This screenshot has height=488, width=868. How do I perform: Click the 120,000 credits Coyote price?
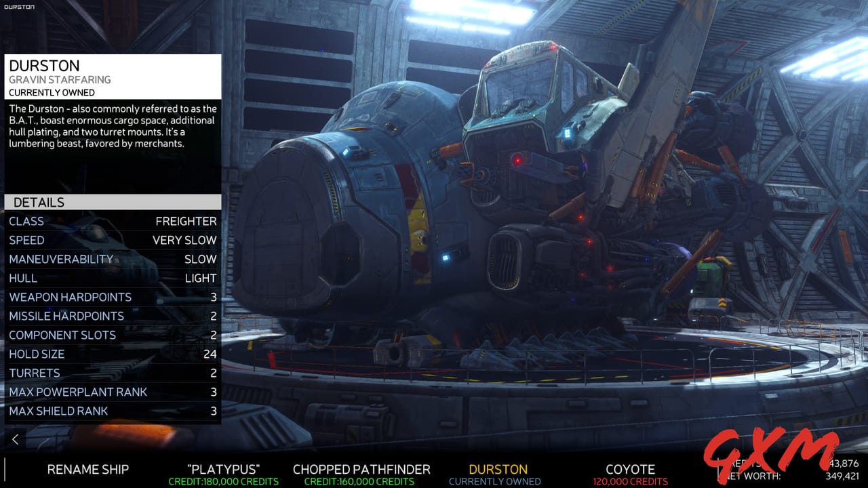coord(629,481)
